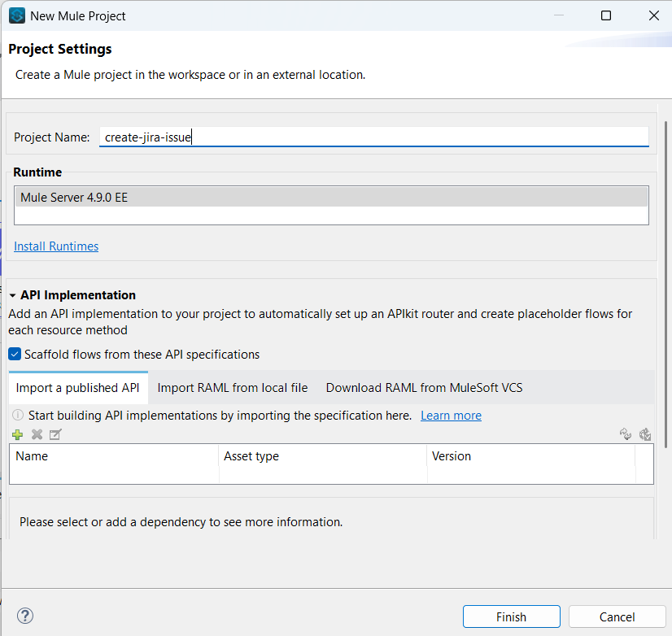Viewport: 672px width, 636px height.
Task: Click the rightmost update icon above the table
Action: click(645, 434)
